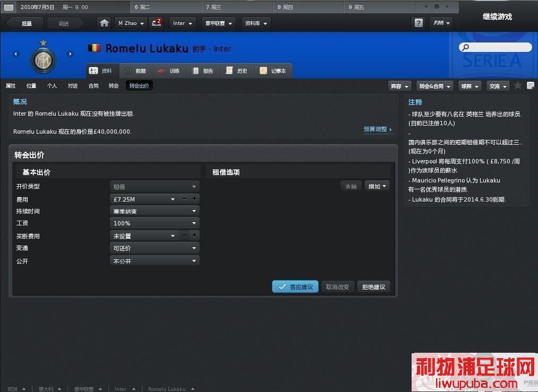Open the Inter club dropdown

pos(183,23)
